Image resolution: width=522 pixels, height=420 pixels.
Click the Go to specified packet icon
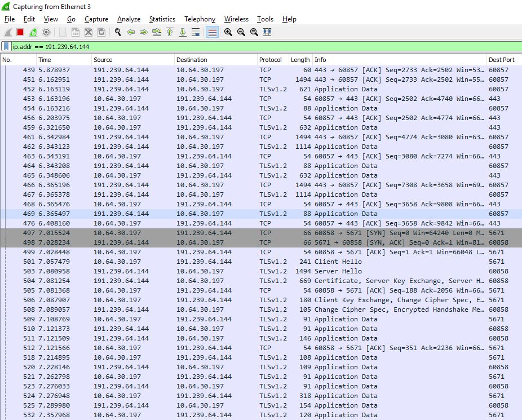pos(157,32)
